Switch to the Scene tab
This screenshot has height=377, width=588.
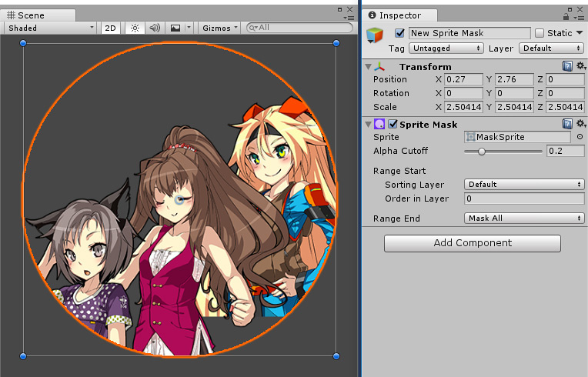32,15
